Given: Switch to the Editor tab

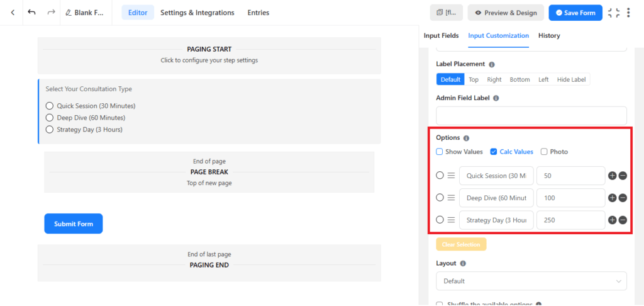Looking at the screenshot, I should click(138, 13).
